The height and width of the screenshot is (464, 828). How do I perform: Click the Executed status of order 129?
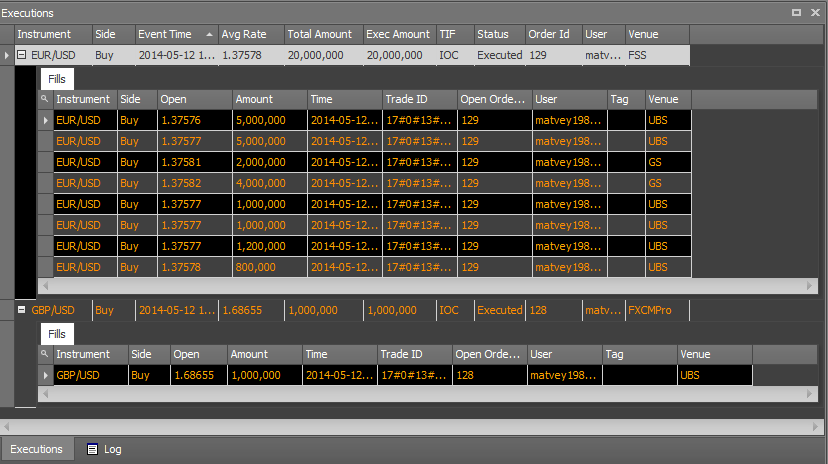(500, 55)
